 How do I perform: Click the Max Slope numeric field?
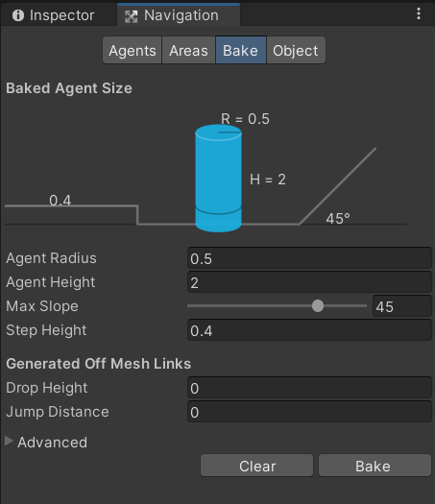[x=402, y=306]
